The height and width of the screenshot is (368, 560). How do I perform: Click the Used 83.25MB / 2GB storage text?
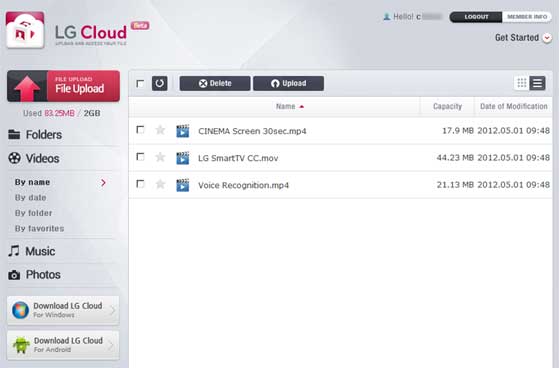pyautogui.click(x=61, y=113)
